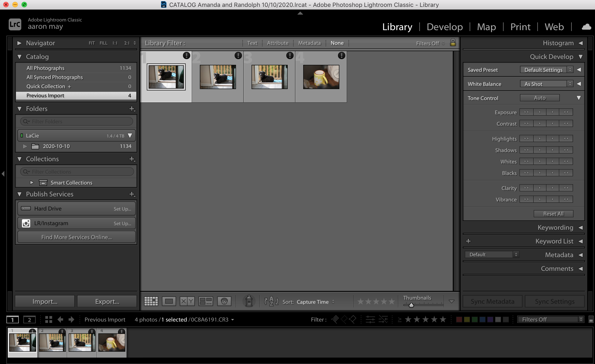Screen dimensions: 595x364
Task: Toggle sort direction A-Z icon
Action: [x=271, y=301]
